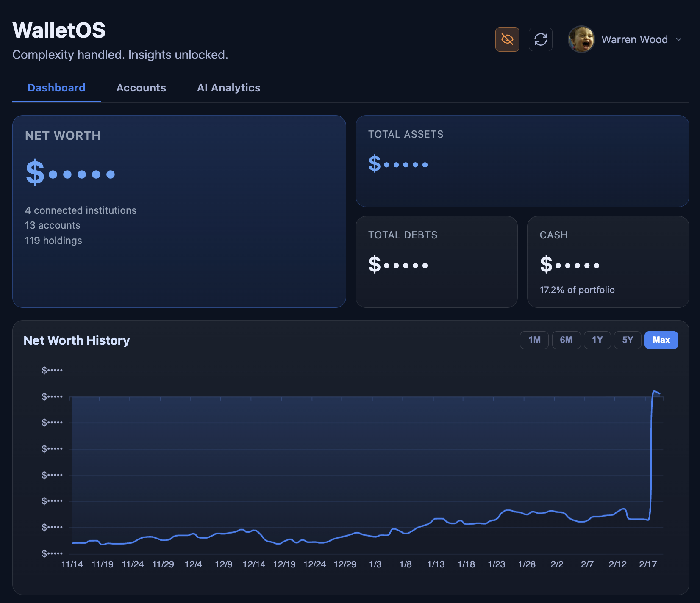Click the WalletOS logo text

(x=58, y=30)
